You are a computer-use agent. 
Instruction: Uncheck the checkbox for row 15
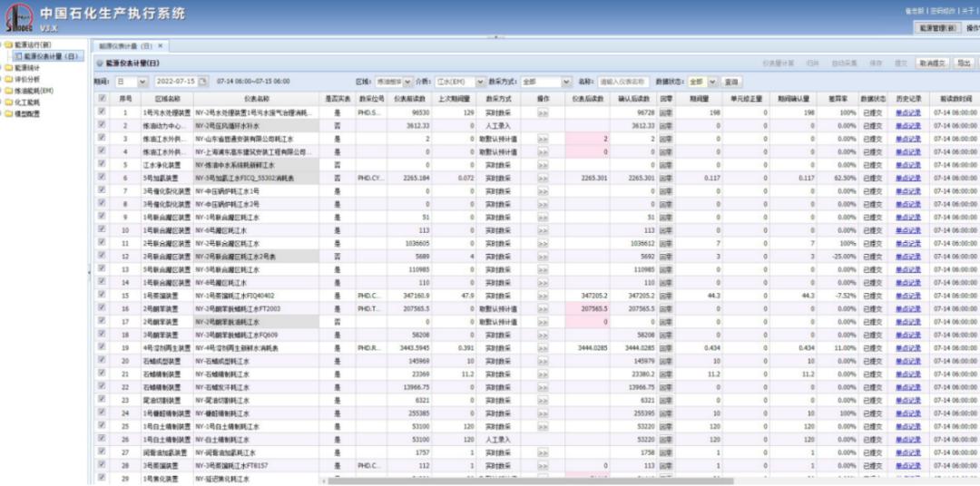(102, 296)
